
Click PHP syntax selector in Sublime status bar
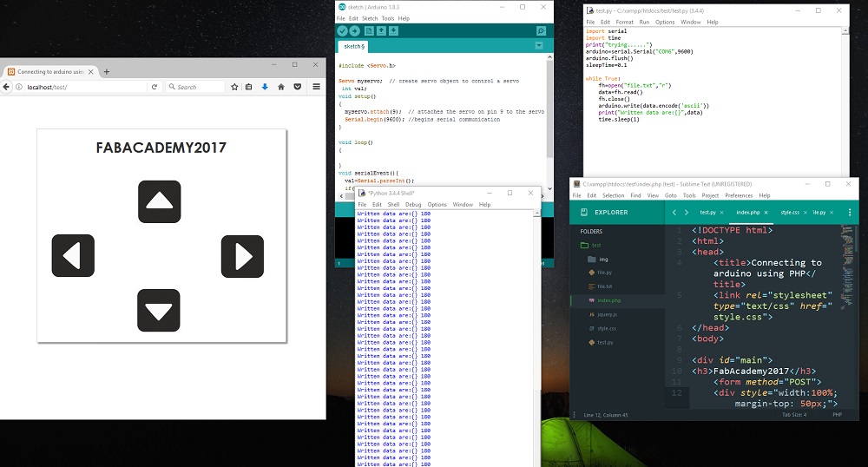pos(837,414)
